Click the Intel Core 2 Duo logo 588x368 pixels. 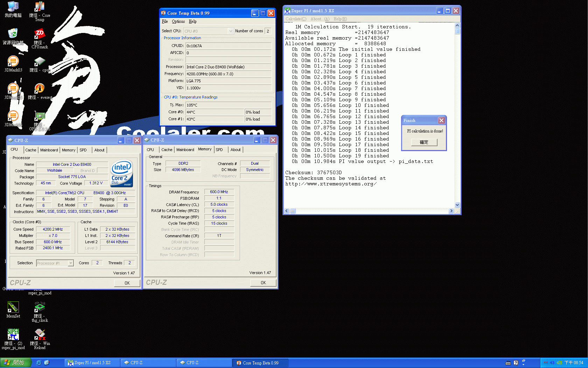[121, 173]
